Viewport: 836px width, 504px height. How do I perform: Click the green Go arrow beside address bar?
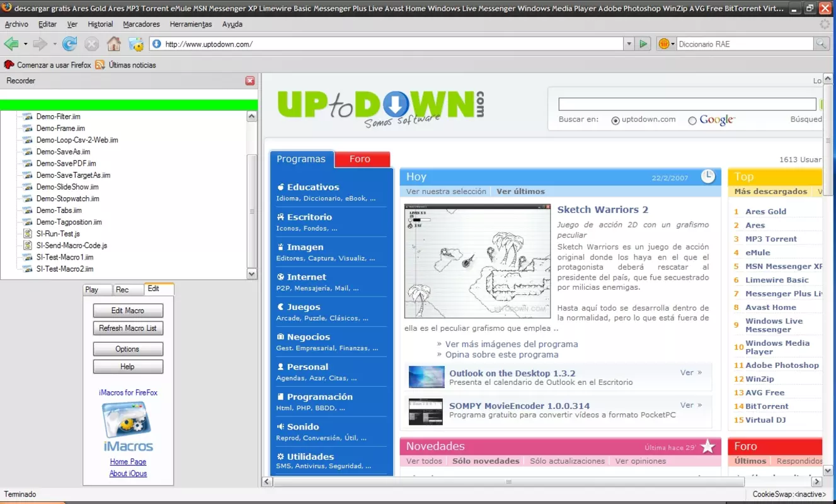tap(643, 43)
